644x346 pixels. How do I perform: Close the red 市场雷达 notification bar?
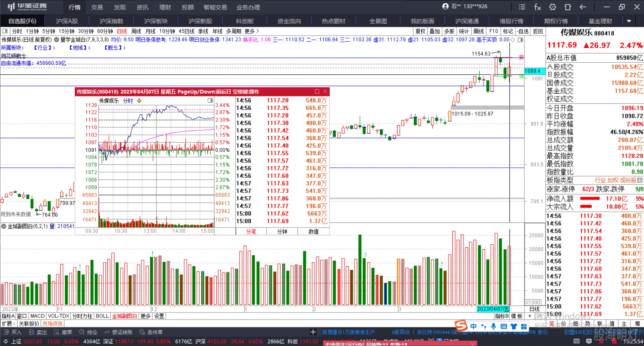point(473,344)
